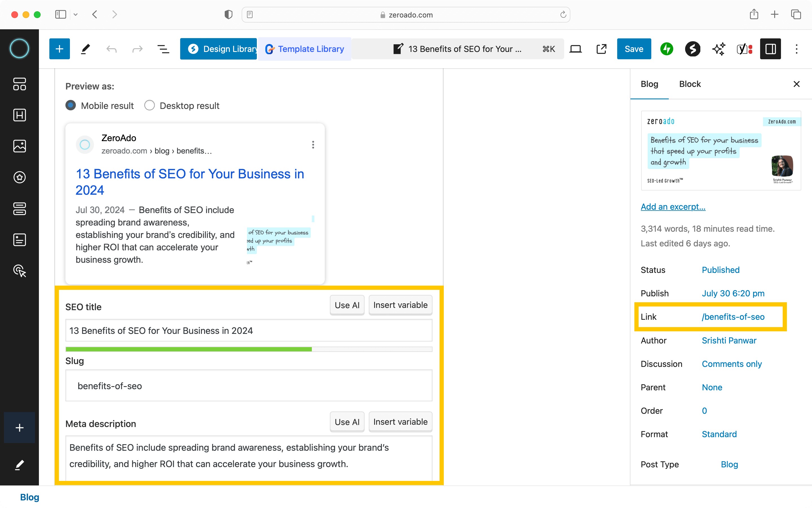Image resolution: width=812 pixels, height=508 pixels.
Task: Click the green Jetpack lightning icon
Action: pyautogui.click(x=667, y=49)
